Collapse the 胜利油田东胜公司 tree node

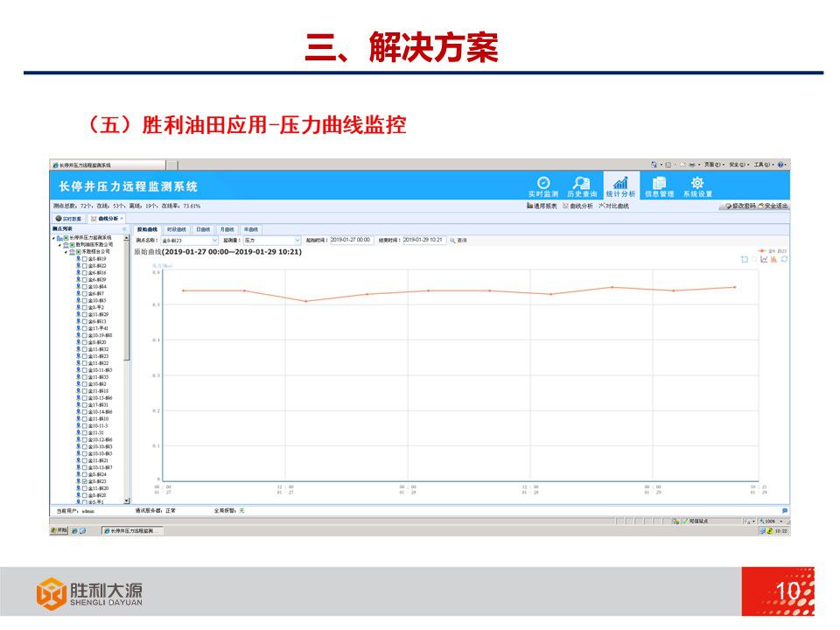[59, 245]
